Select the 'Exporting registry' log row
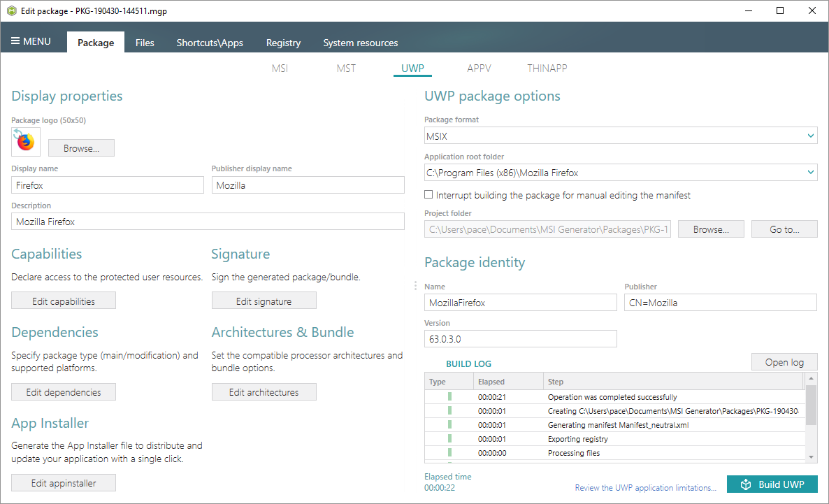 pos(614,439)
